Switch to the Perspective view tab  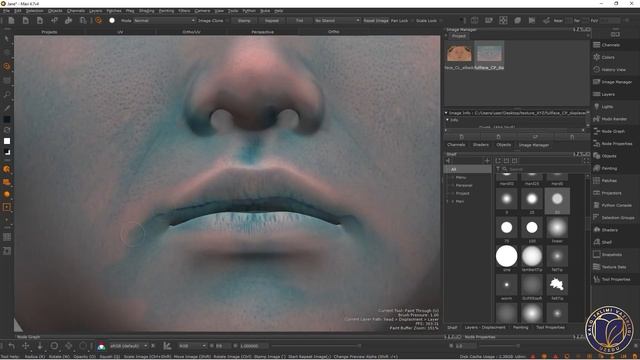click(x=262, y=31)
